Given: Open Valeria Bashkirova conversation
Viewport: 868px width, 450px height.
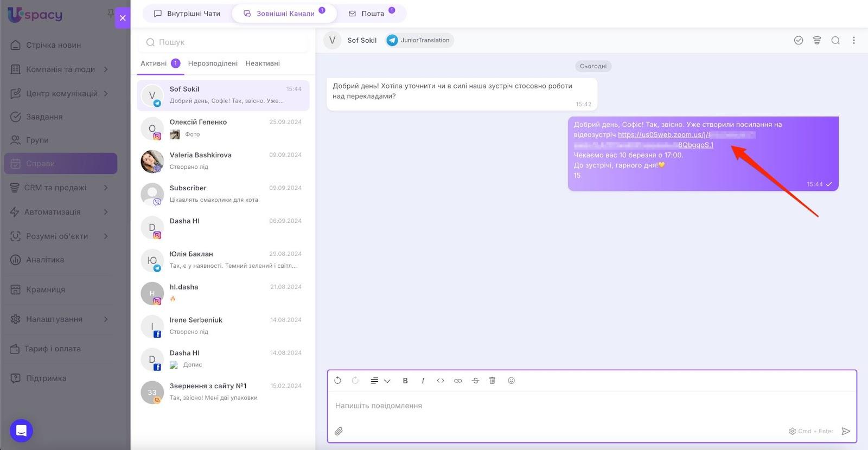Looking at the screenshot, I should tap(223, 162).
